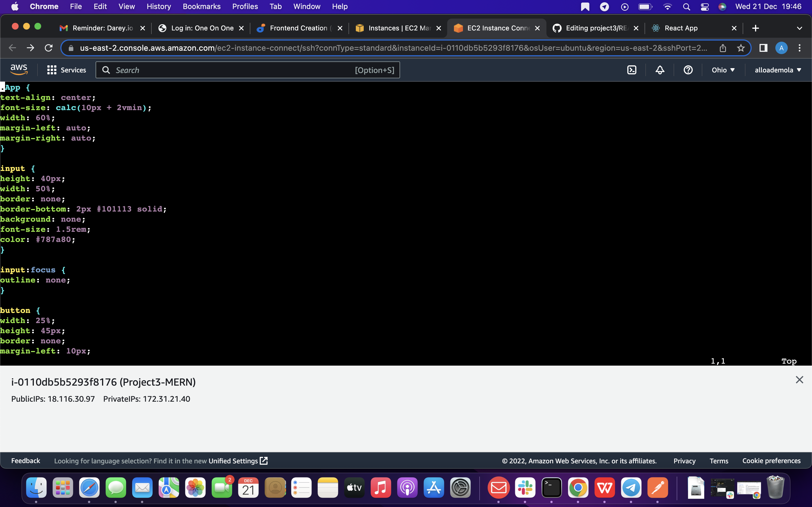Open AWS CloudShell from the console toolbar
Image resolution: width=812 pixels, height=507 pixels.
click(632, 70)
